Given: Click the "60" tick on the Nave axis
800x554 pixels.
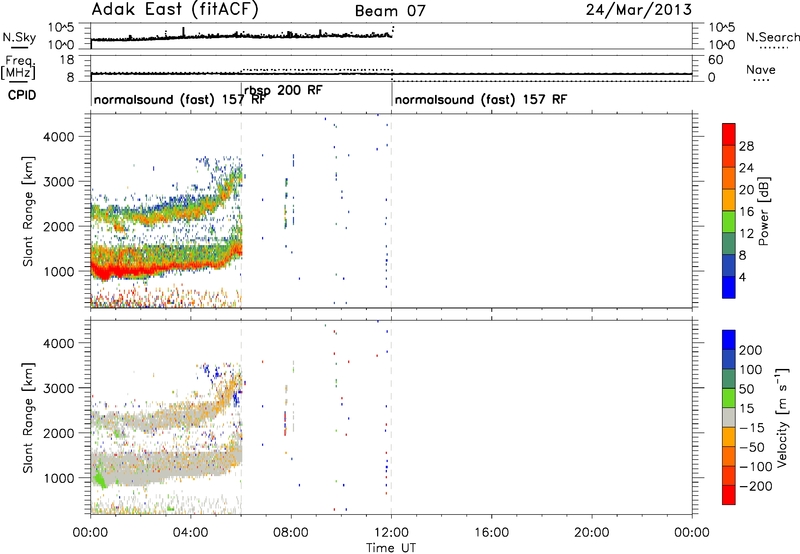Looking at the screenshot, I should (x=716, y=60).
